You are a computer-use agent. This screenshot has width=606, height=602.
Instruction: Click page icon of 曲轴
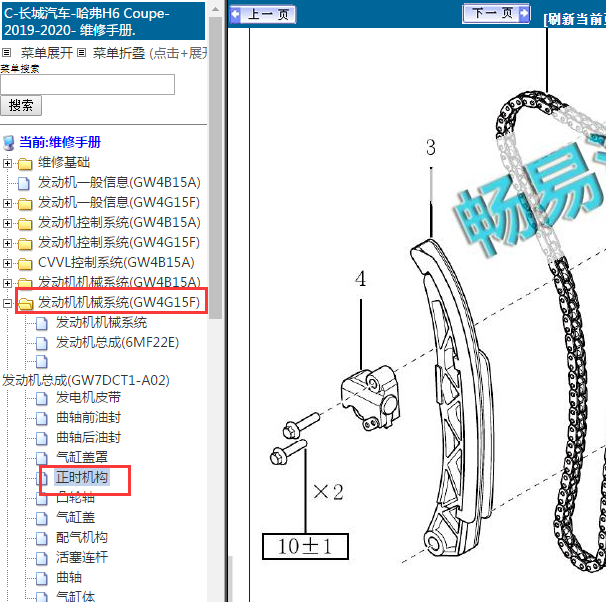tap(42, 579)
